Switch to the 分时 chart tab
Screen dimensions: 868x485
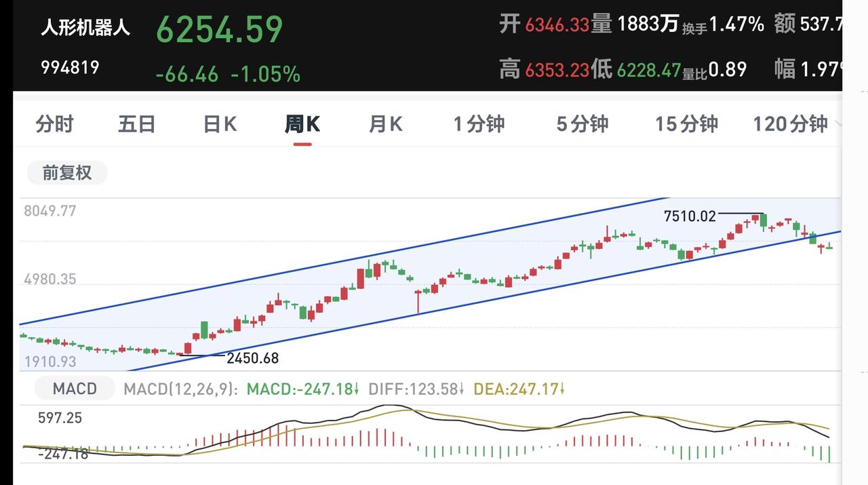point(54,124)
